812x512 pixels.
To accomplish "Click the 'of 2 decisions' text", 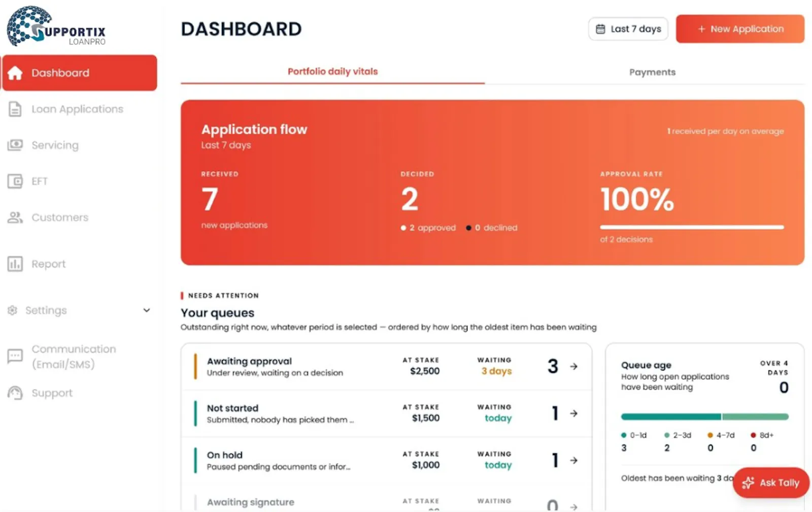I will (626, 240).
